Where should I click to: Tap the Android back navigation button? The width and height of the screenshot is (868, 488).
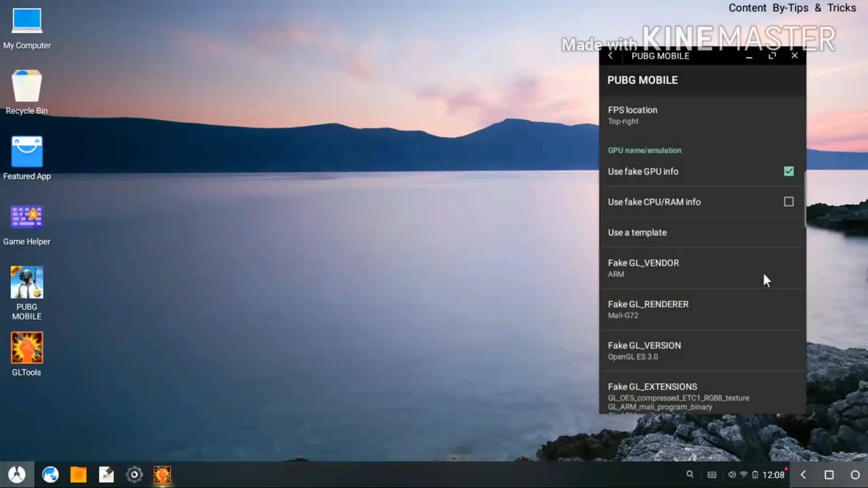(x=803, y=475)
